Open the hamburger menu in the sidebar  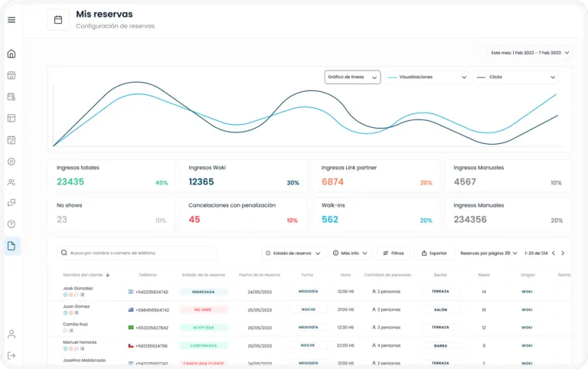pos(11,20)
